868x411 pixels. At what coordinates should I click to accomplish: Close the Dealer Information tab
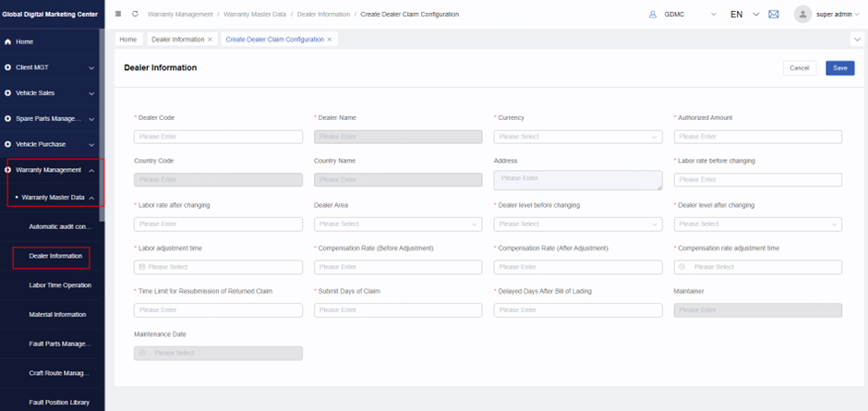point(210,40)
